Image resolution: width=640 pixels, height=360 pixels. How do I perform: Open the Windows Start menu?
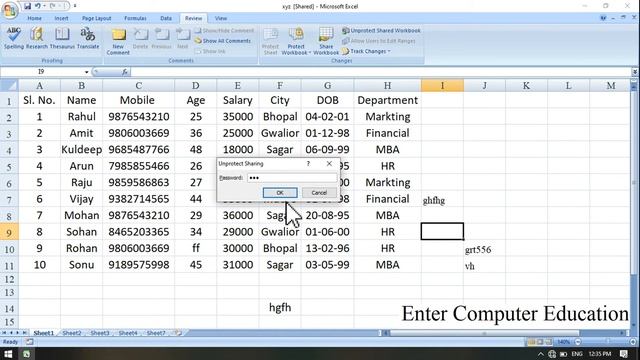pos(8,354)
